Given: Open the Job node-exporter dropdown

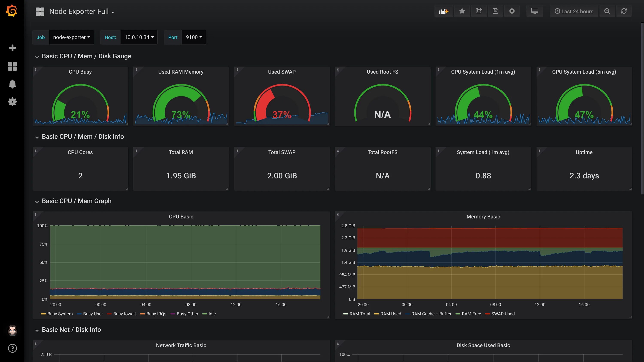Looking at the screenshot, I should click(x=71, y=37).
